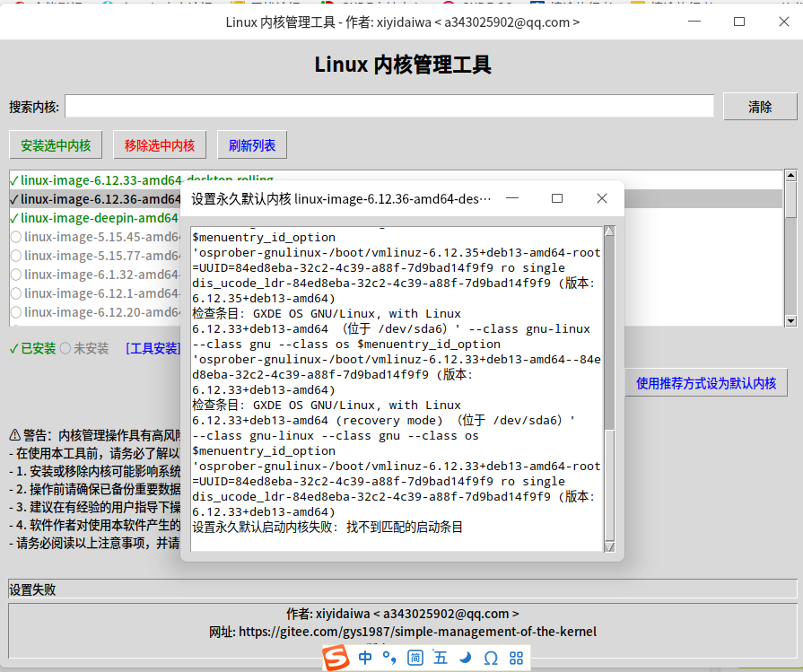Click the Wubi 五 input icon
The width and height of the screenshot is (803, 672).
440,658
